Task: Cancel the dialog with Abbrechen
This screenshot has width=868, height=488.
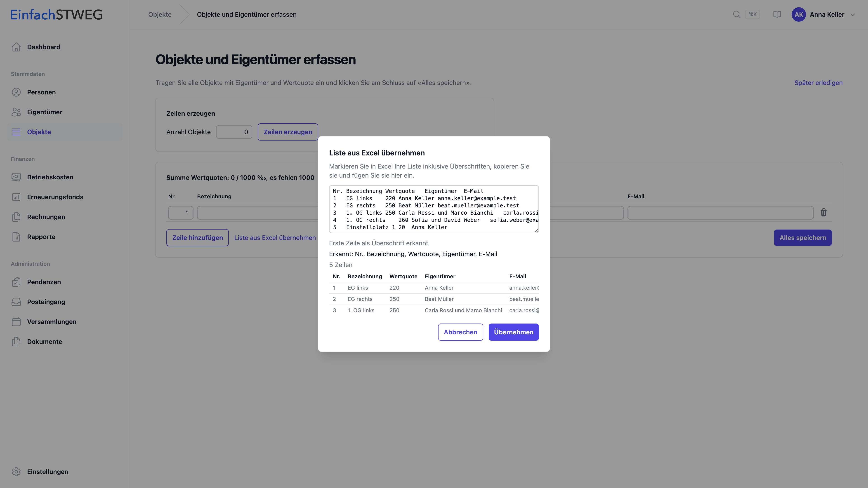Action: pyautogui.click(x=460, y=332)
